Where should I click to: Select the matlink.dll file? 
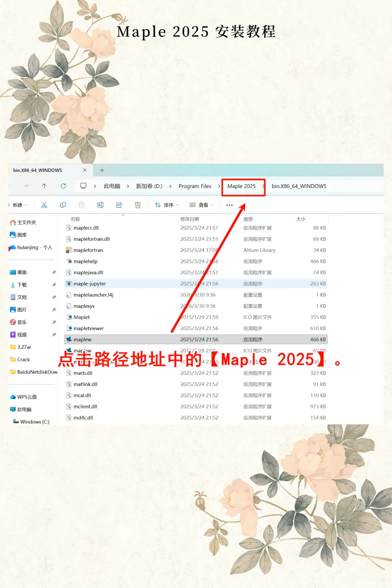click(x=196, y=384)
